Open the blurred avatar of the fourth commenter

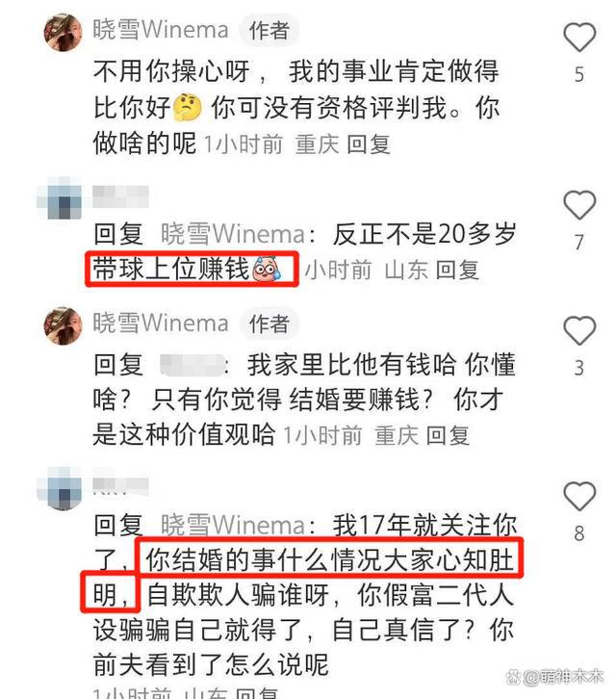coord(61,489)
